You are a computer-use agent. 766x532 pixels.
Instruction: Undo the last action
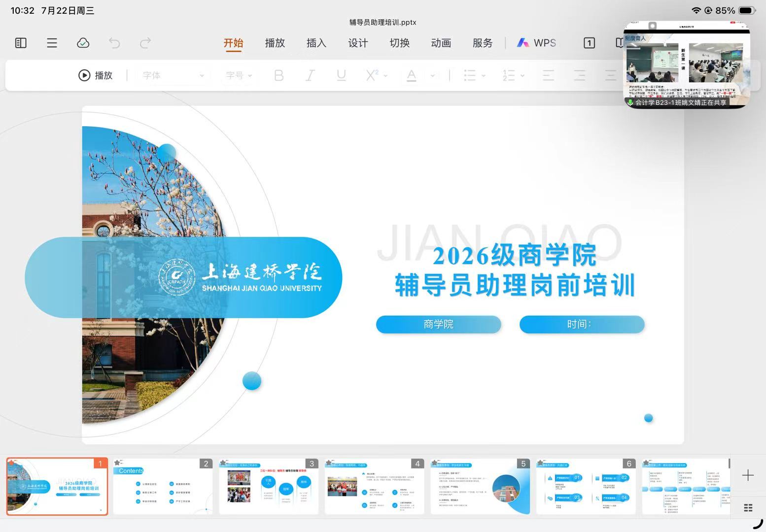coord(114,43)
